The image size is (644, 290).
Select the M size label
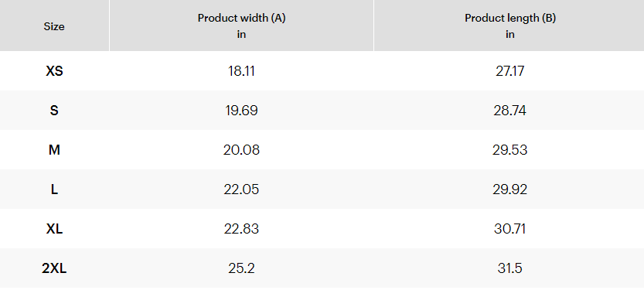[x=54, y=150]
